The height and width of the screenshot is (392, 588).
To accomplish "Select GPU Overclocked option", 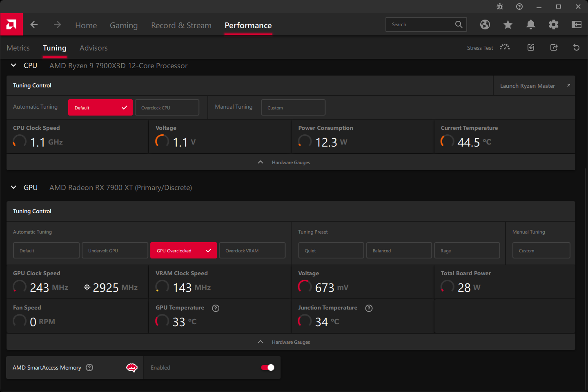I will click(184, 250).
